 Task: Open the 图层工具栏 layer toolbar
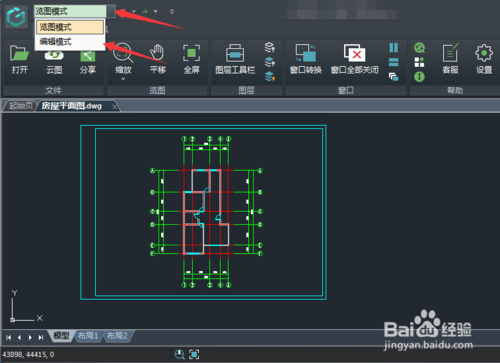click(x=235, y=59)
